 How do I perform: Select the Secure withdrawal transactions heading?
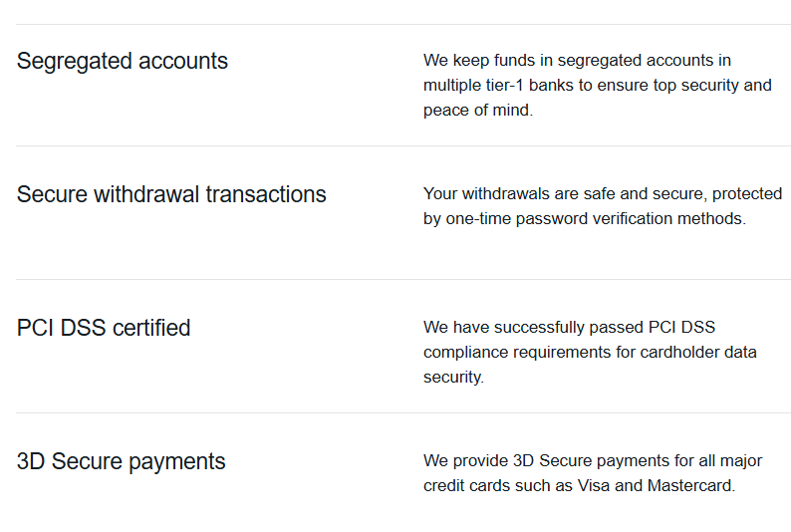[171, 194]
